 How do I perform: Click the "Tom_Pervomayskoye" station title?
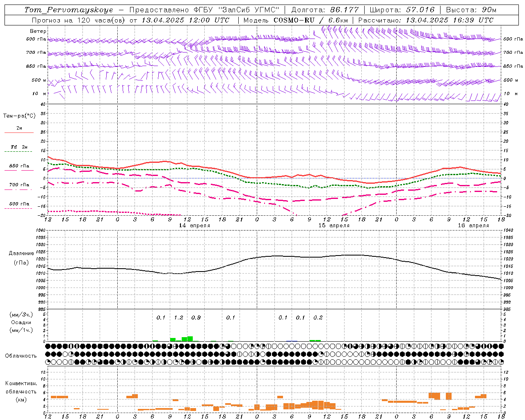[68, 10]
